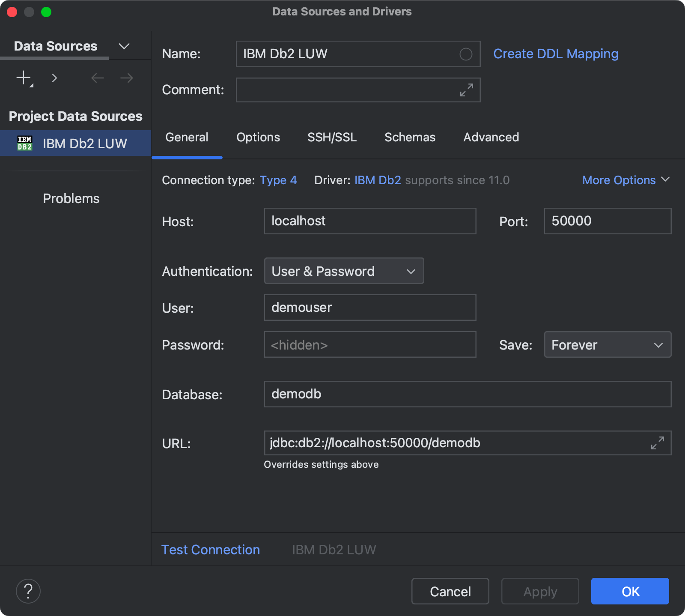Click the Apply button
This screenshot has width=685, height=616.
(x=540, y=591)
